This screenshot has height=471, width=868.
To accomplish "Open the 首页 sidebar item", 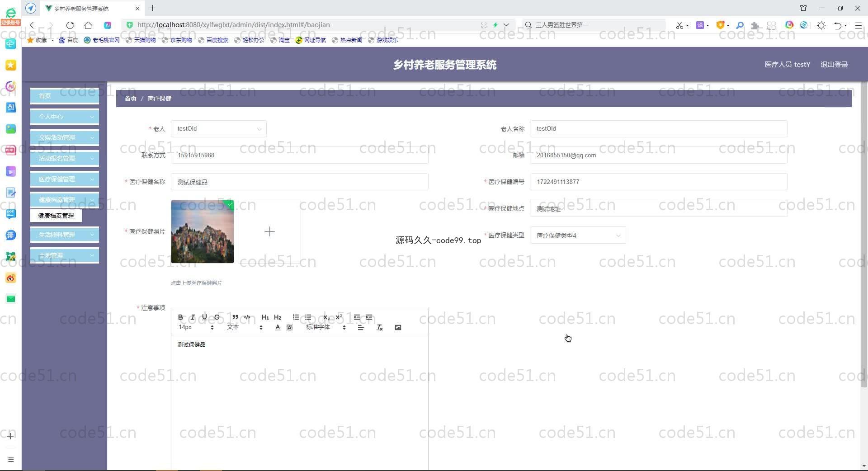I will point(65,96).
